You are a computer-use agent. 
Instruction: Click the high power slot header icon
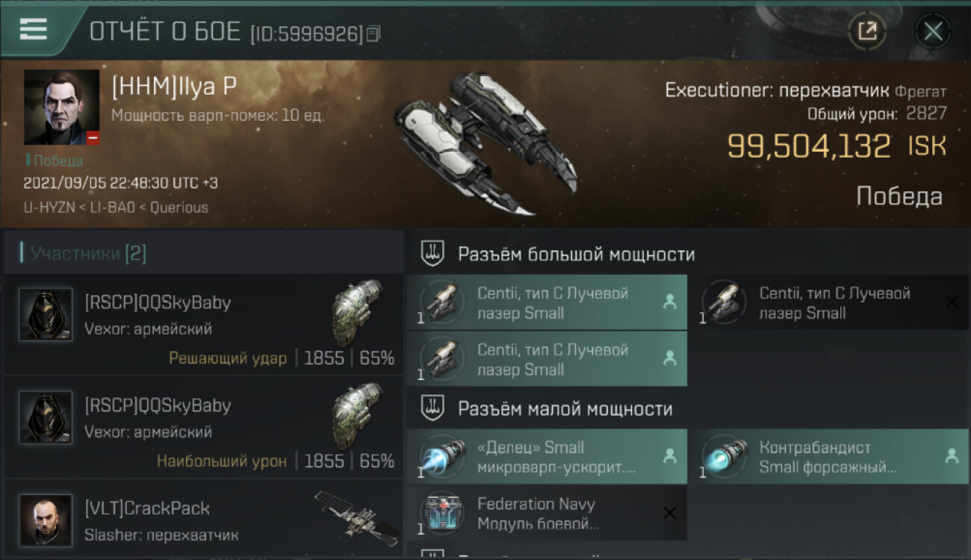433,254
